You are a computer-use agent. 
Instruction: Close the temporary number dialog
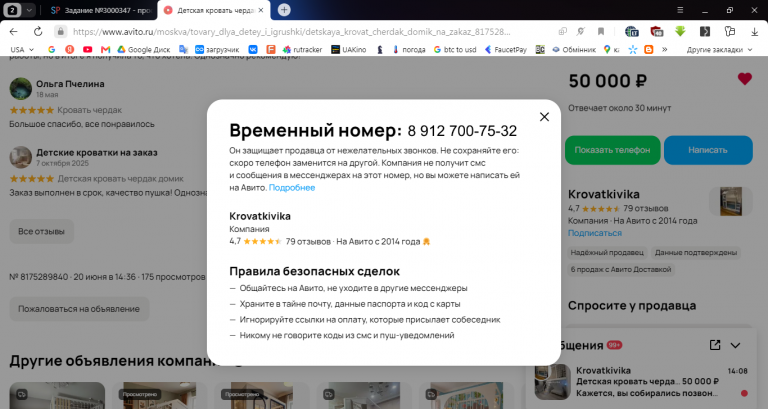point(544,117)
